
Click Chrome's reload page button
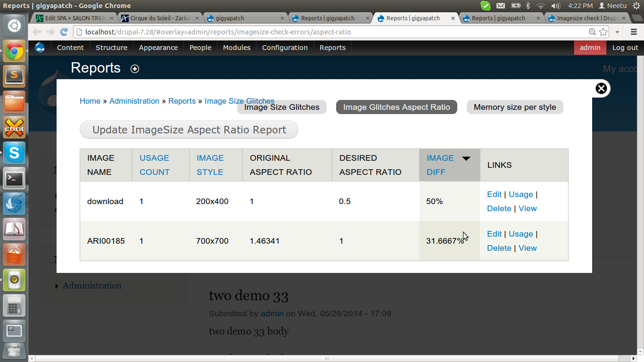(64, 32)
